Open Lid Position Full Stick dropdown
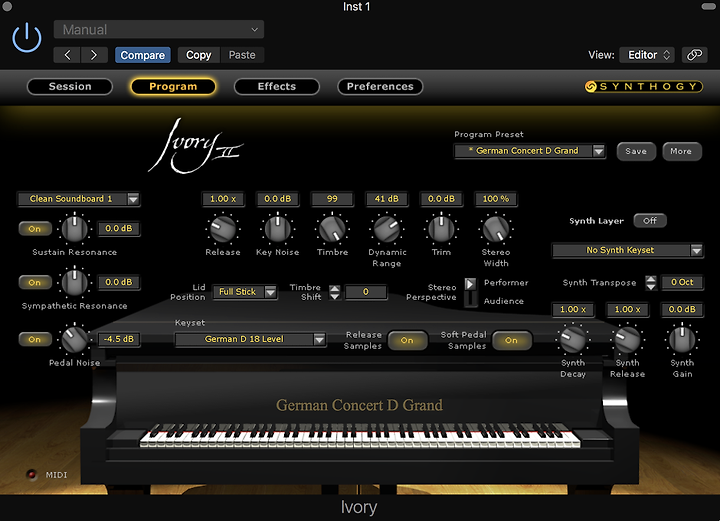Screen dimensions: 720x521 pyautogui.click(x=245, y=291)
